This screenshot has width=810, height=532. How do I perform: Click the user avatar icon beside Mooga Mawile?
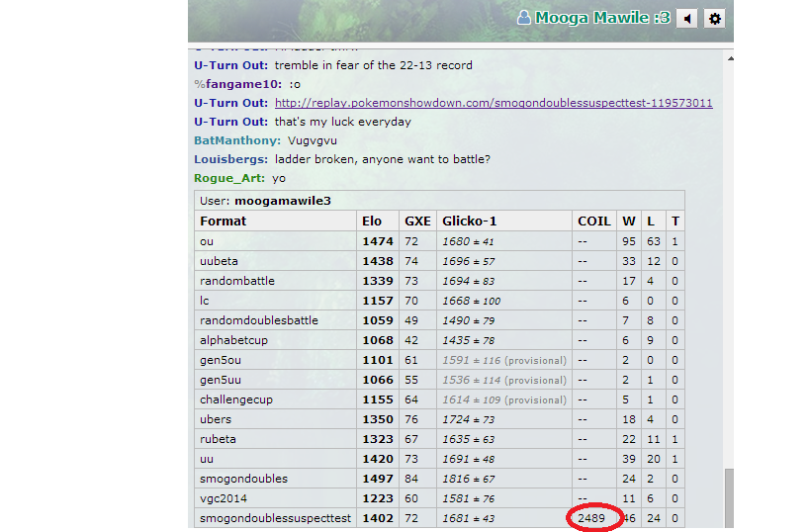523,18
